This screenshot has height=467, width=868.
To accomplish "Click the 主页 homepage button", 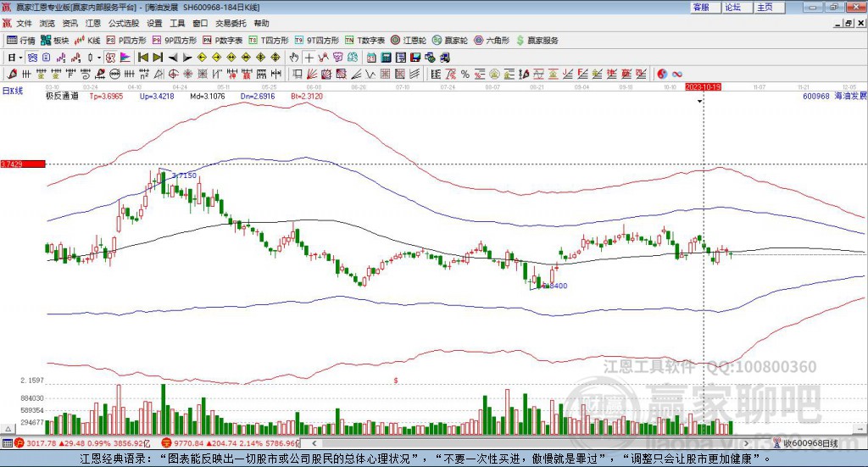I will [770, 7].
